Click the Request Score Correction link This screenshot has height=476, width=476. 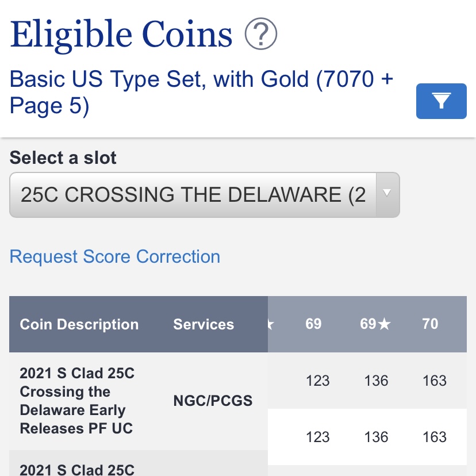pos(115,256)
